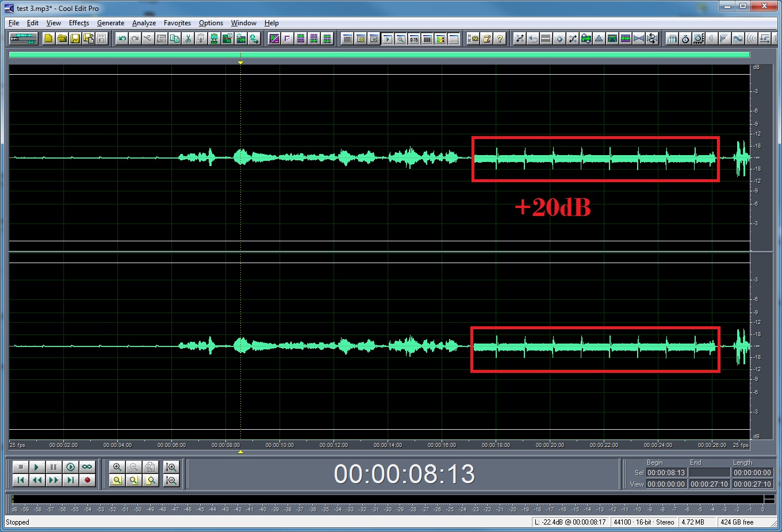
Task: Open a file using the yellow folder icon
Action: pos(62,38)
